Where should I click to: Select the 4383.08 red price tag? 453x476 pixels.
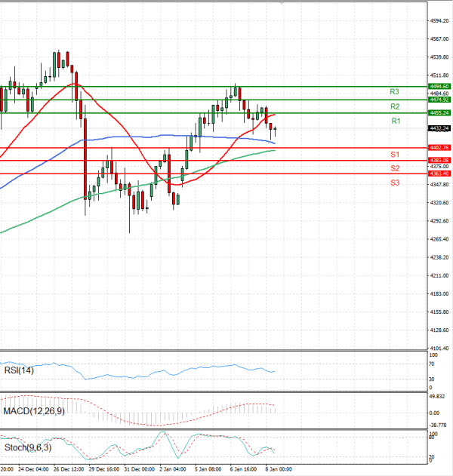tap(439, 161)
